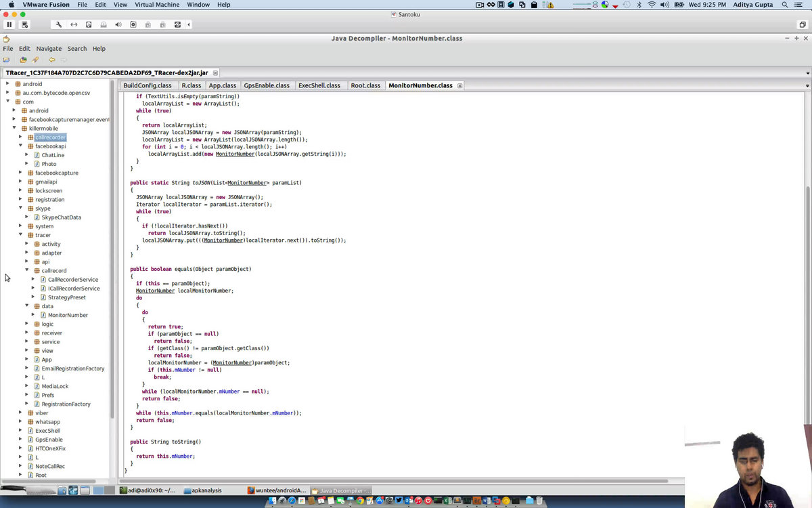The height and width of the screenshot is (508, 812).
Task: Switch to adi@adi0x90 terminal taskbar item
Action: pos(148,490)
